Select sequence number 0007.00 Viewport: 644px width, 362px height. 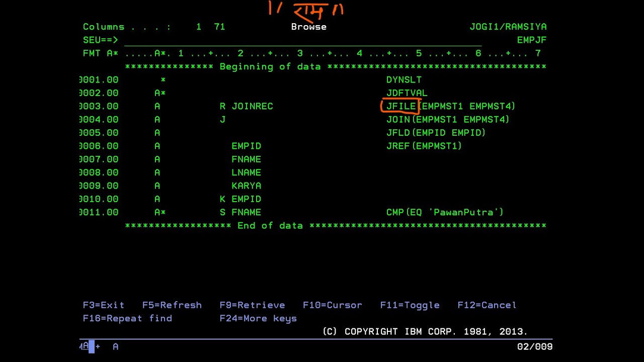[99, 159]
